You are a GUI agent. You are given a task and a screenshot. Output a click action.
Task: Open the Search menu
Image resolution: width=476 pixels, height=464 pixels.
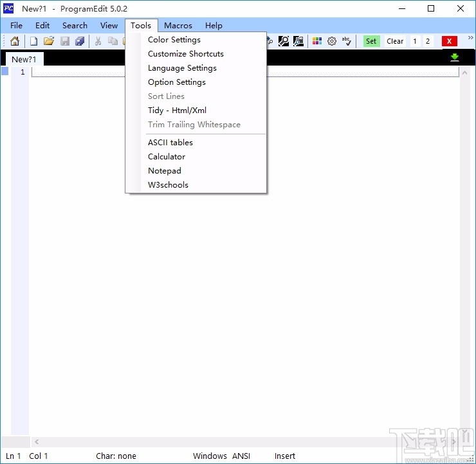pos(75,26)
